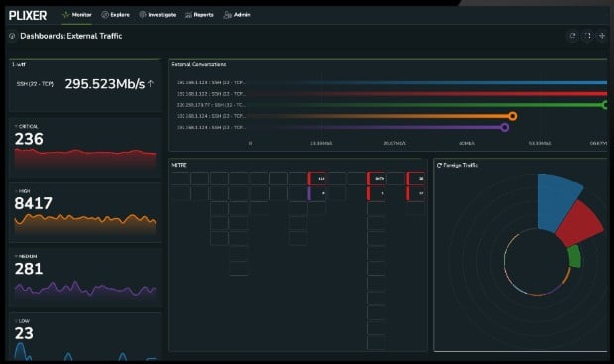
Task: Click the icon beside the Dashboards title
Action: point(12,36)
